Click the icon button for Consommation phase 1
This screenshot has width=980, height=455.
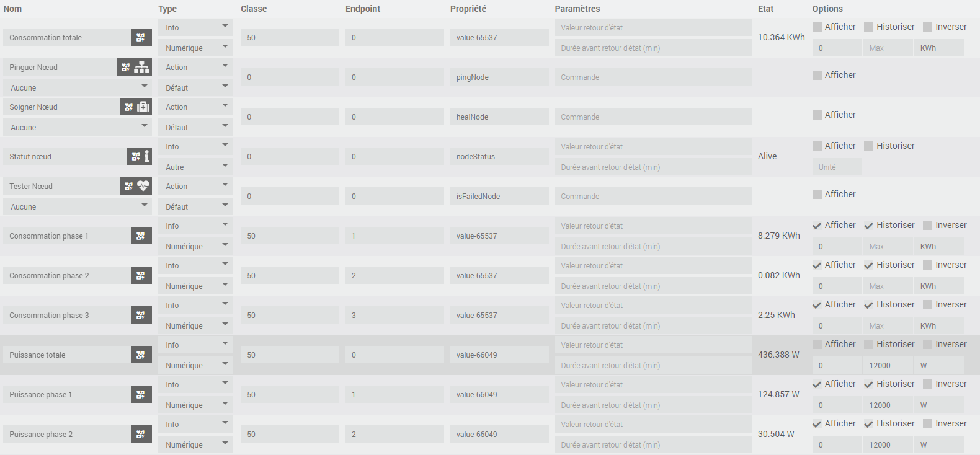tap(141, 236)
